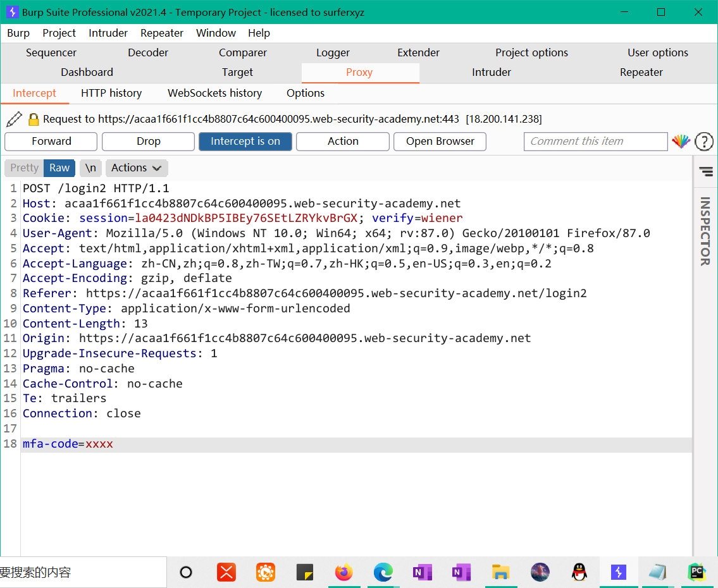Switch to the Dashboard tab
The height and width of the screenshot is (588, 718).
87,72
